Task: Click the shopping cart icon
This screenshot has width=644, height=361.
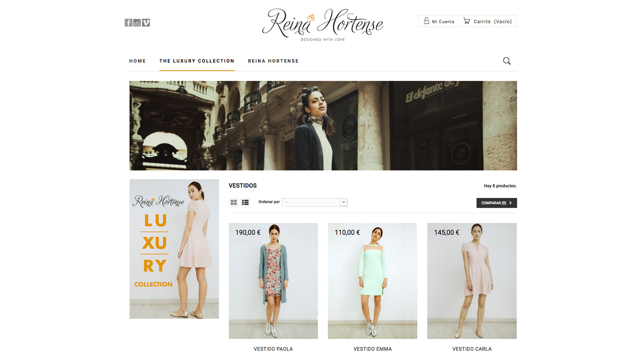Action: [467, 21]
